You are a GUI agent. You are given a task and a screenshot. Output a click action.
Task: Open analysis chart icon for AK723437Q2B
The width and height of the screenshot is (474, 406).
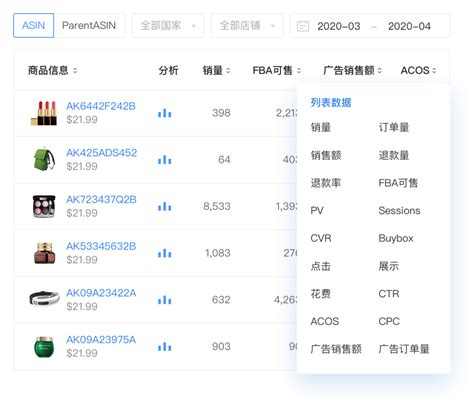[x=165, y=206]
